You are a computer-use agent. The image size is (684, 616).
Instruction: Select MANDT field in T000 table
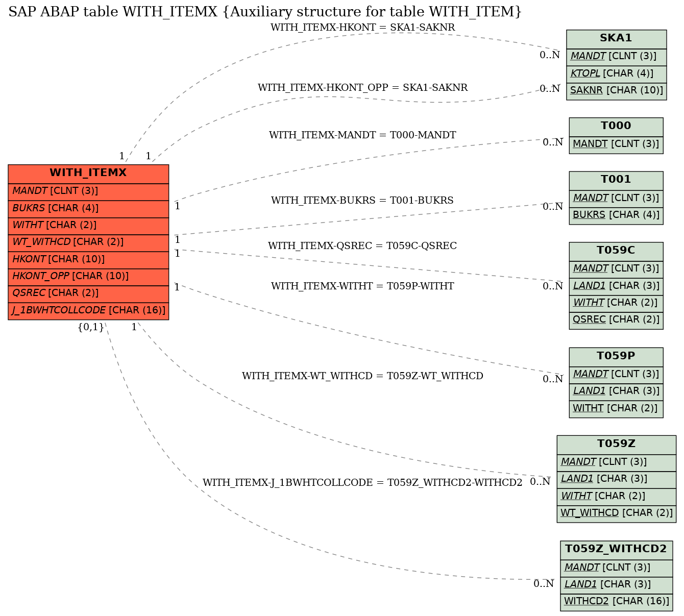(616, 144)
